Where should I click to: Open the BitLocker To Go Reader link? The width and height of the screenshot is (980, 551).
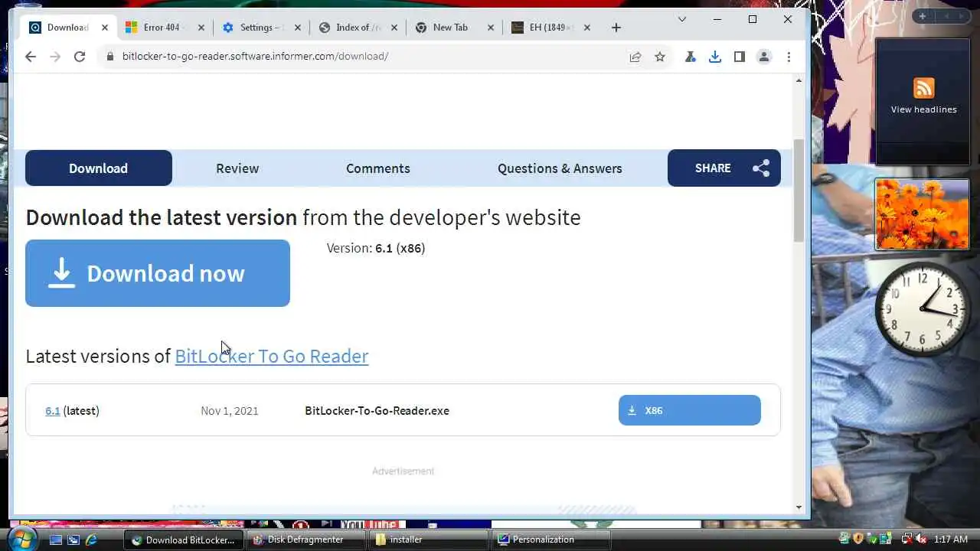click(272, 356)
